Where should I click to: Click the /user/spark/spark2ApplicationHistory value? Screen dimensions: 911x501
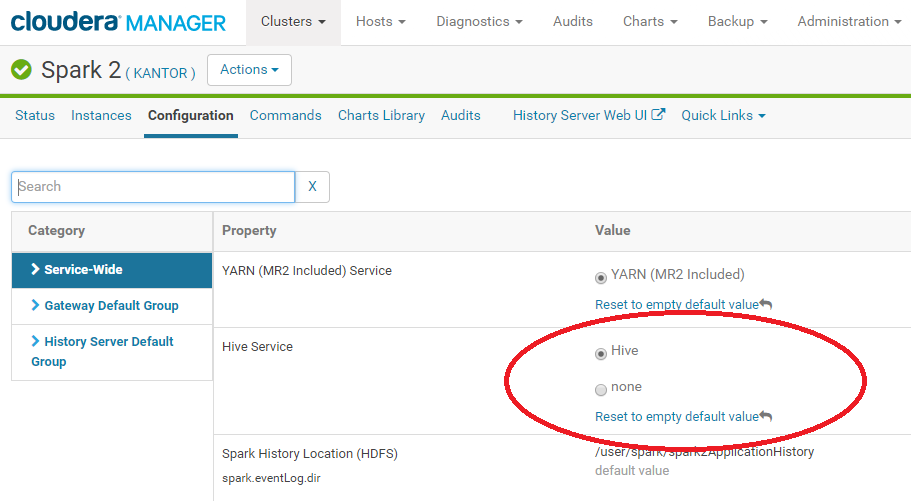[x=704, y=452]
